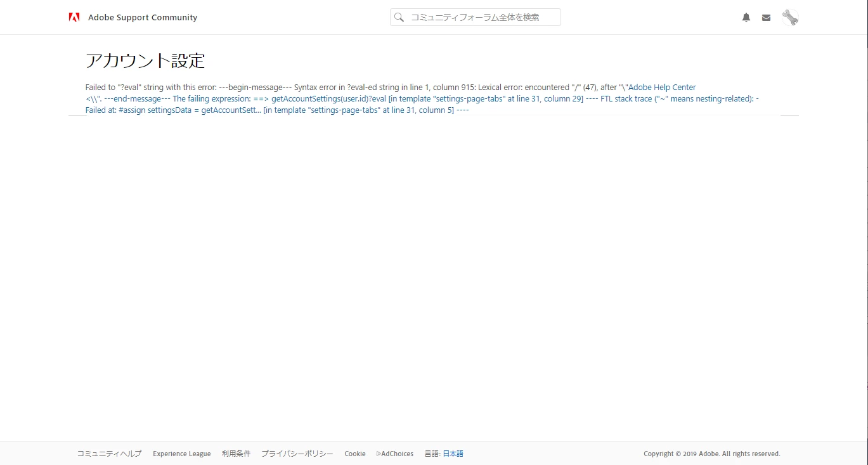
Task: Click the magnifier search icon
Action: click(399, 17)
